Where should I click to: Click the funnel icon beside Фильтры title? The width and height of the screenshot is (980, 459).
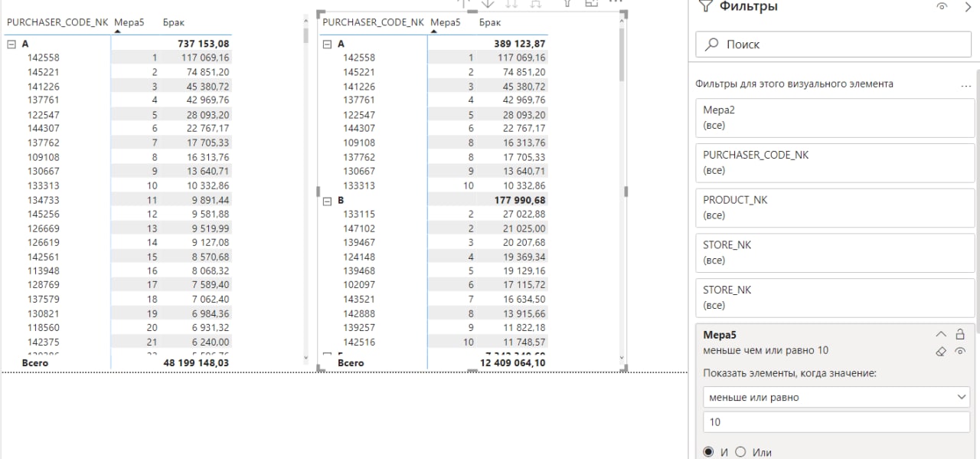coord(706,7)
